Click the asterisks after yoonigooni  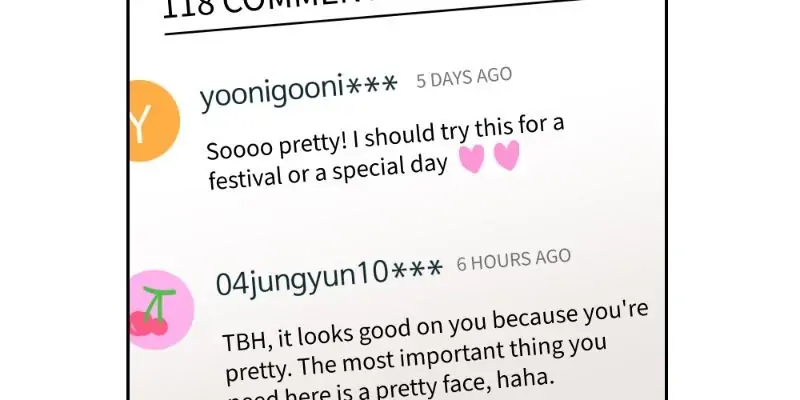(371, 84)
